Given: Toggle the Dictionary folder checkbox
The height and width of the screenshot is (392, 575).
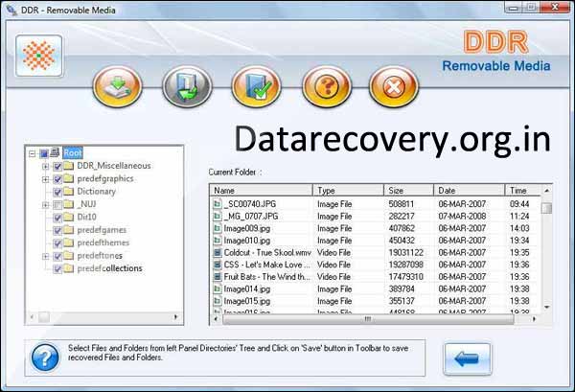Looking at the screenshot, I should point(57,192).
